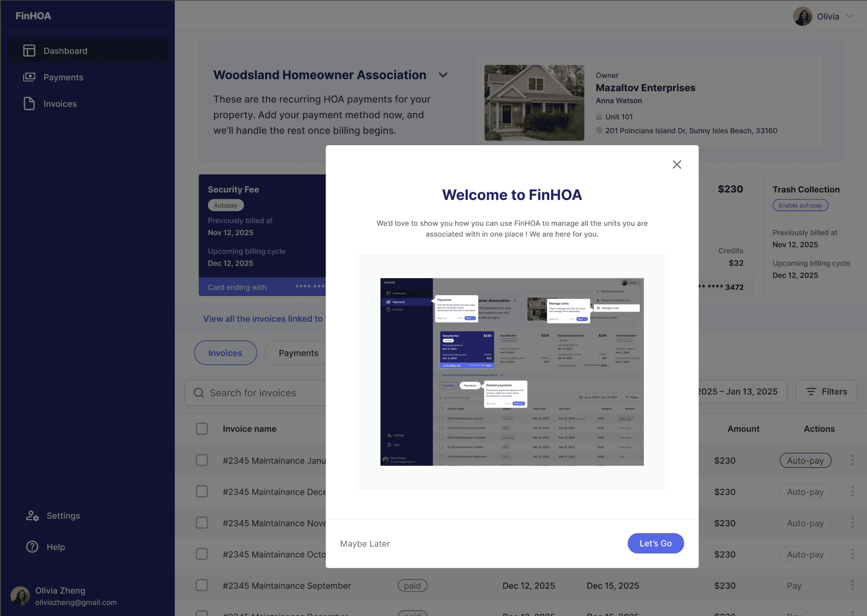Click the Actions column header

coord(819,429)
